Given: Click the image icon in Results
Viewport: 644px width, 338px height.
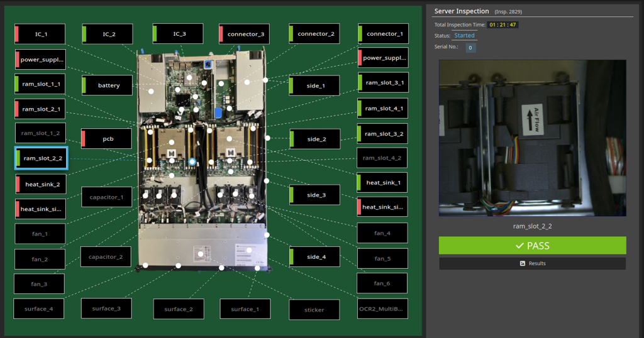Looking at the screenshot, I should [x=522, y=263].
